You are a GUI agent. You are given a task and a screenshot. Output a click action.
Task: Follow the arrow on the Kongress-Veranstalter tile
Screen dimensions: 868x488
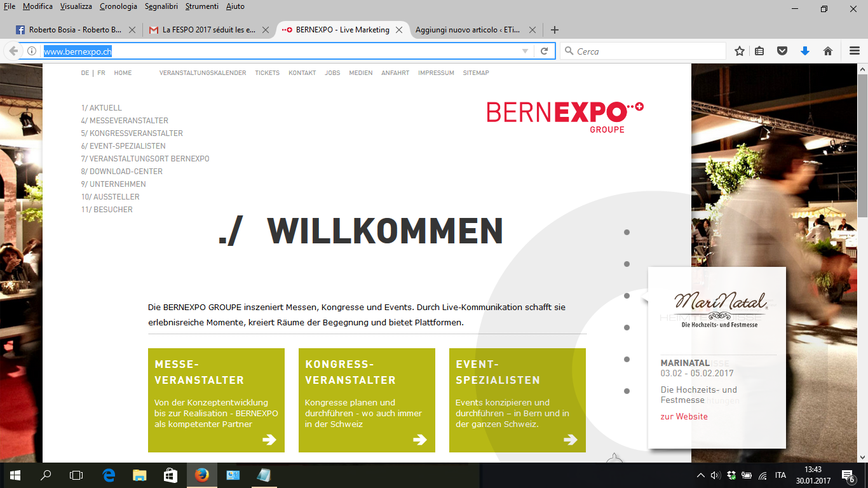(420, 439)
